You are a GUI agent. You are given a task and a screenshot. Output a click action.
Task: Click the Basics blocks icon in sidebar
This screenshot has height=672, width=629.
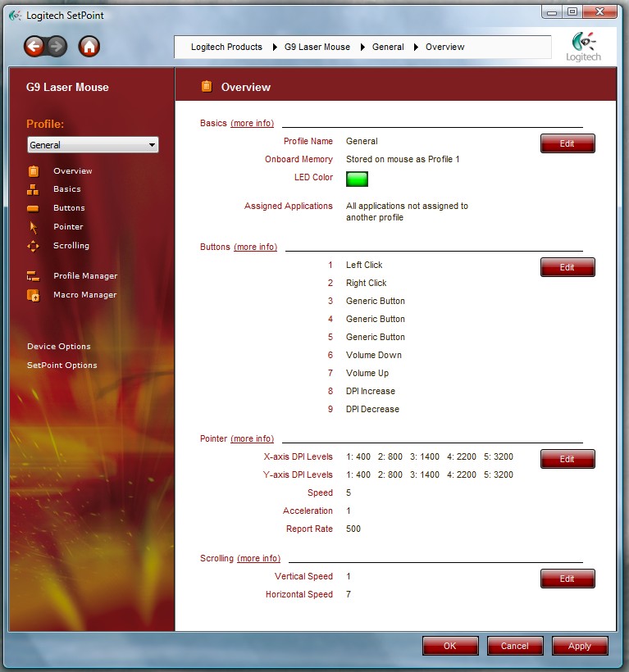point(33,189)
